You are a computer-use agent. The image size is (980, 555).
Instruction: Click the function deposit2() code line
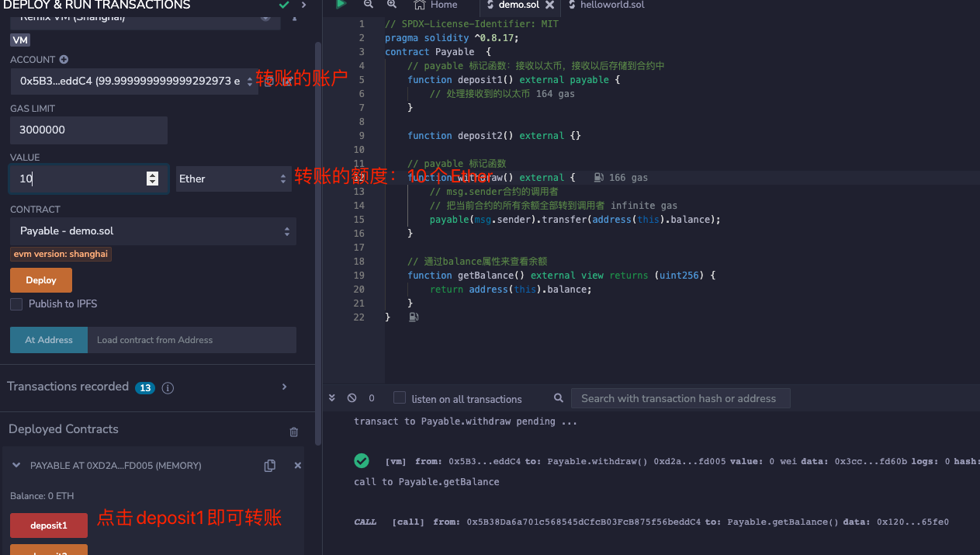[494, 136]
